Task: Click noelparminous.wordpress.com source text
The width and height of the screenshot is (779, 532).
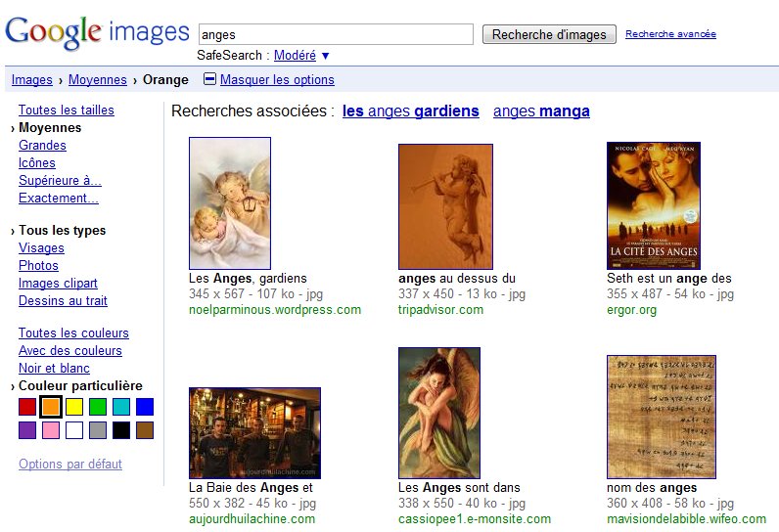Action: coord(275,310)
